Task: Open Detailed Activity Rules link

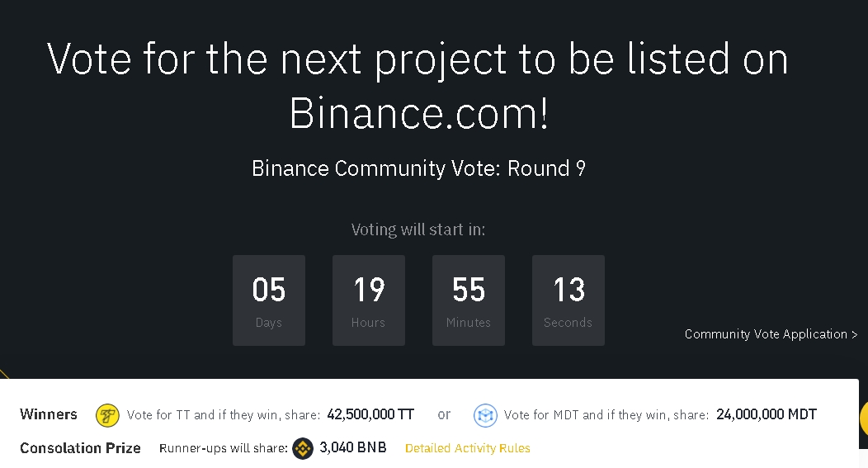Action: pyautogui.click(x=468, y=448)
